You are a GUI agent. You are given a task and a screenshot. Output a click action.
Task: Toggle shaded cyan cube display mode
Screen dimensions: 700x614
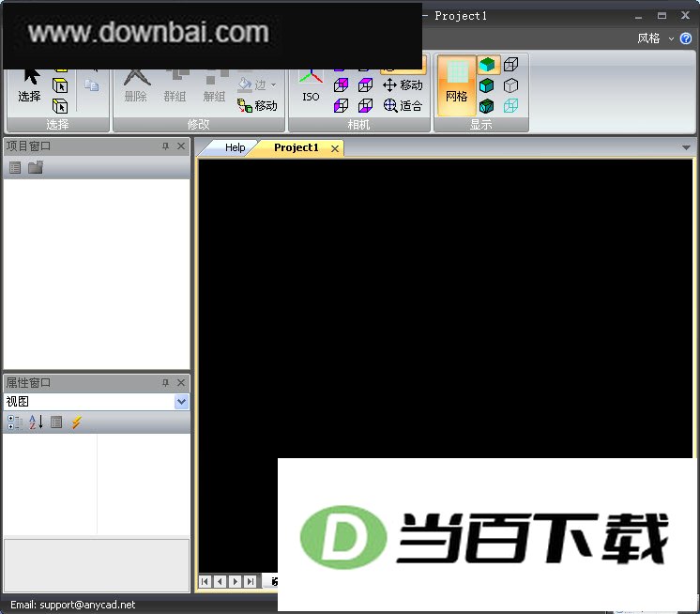click(487, 65)
